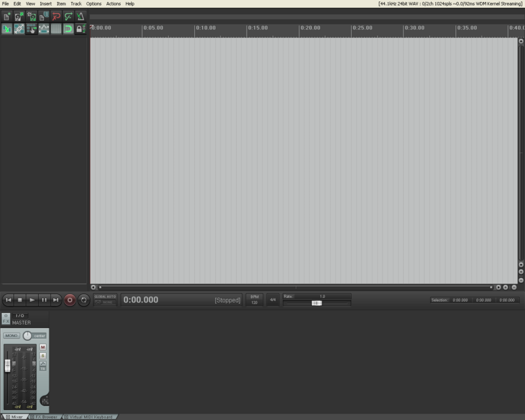Toggle the metronome icon in the toolbar

[80, 16]
